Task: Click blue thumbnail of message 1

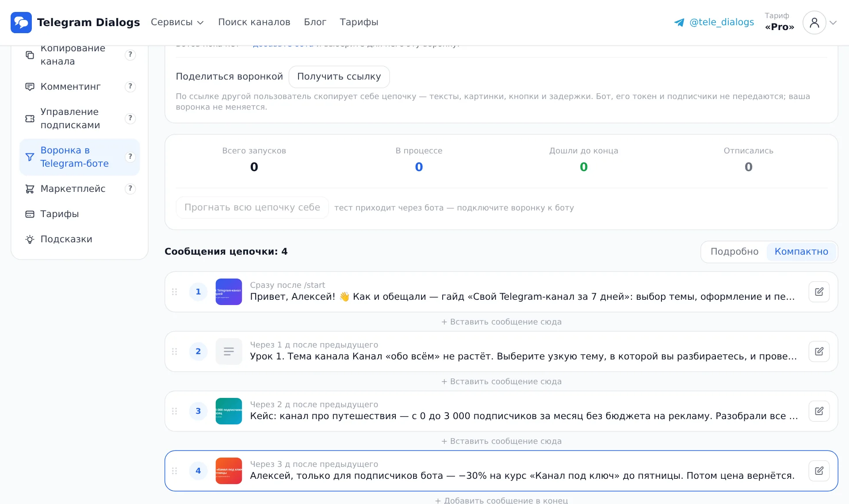Action: click(x=229, y=292)
